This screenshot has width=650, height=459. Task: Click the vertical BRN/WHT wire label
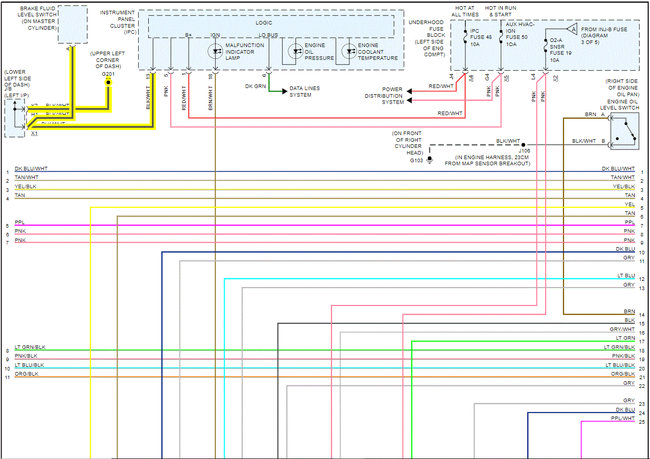210,98
